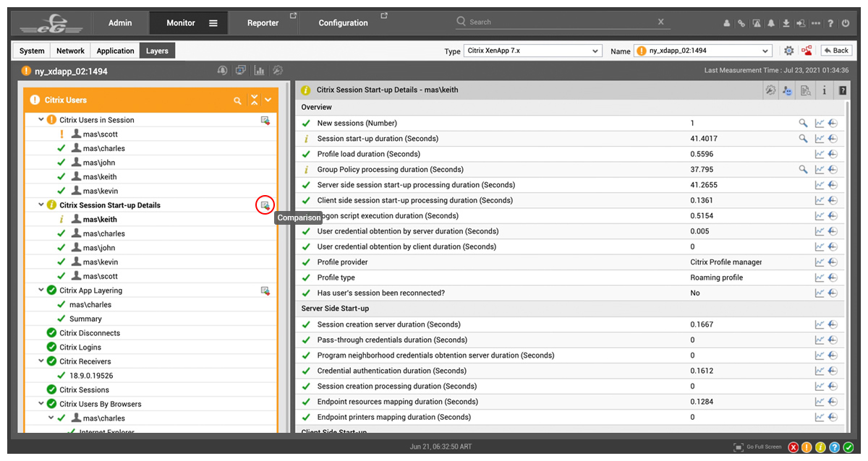Open the Admin menu

click(x=120, y=23)
